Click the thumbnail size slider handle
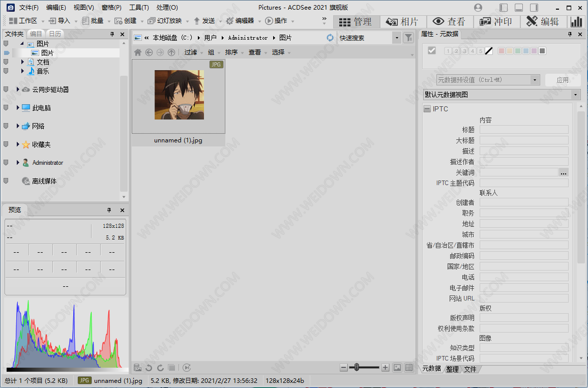The width and height of the screenshot is (588, 388). [357, 367]
